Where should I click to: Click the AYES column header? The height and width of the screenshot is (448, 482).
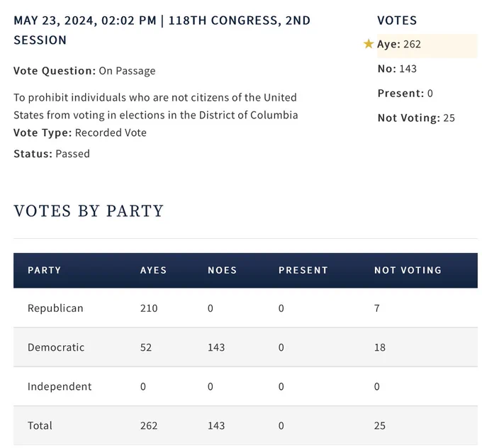click(153, 270)
